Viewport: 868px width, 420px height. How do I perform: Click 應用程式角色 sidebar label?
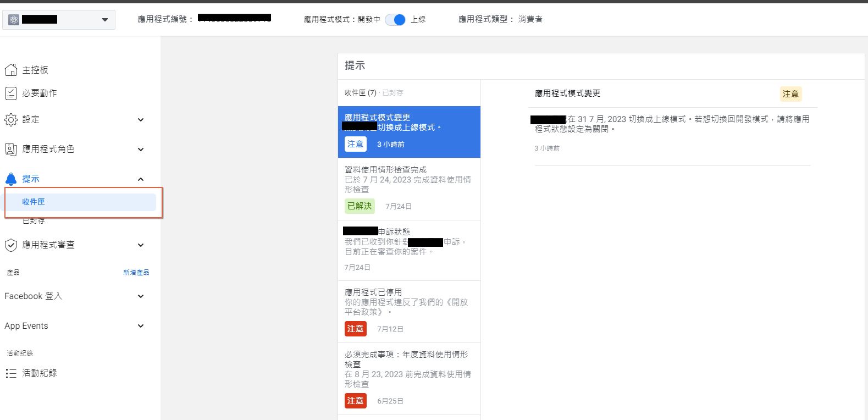(x=48, y=149)
